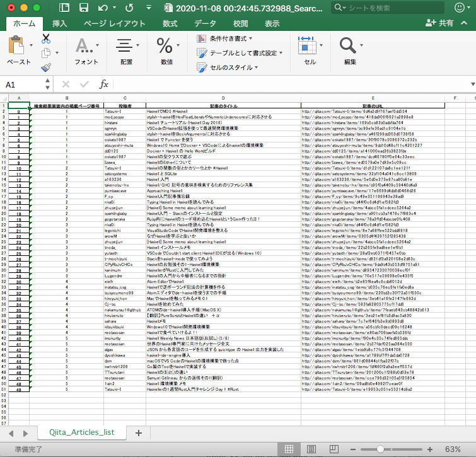This screenshot has height=457, width=476.
Task: Switch to Normal grid view icon
Action: 289,449
